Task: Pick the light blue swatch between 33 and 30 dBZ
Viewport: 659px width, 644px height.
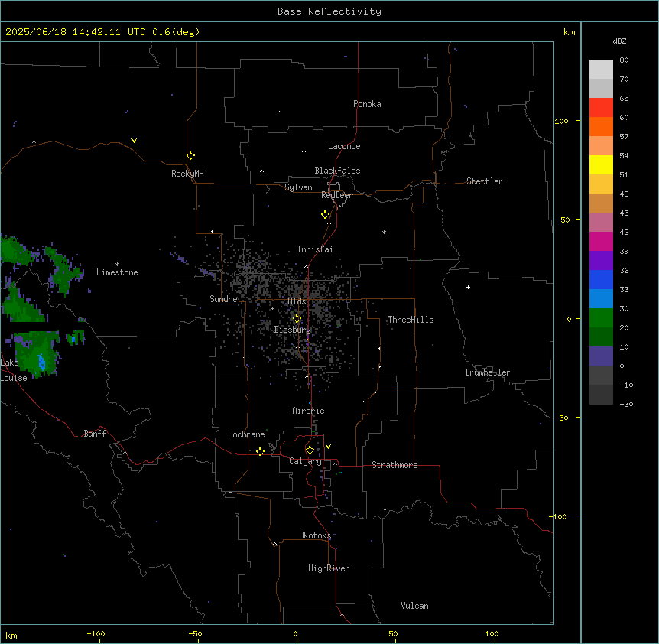Action: point(601,298)
